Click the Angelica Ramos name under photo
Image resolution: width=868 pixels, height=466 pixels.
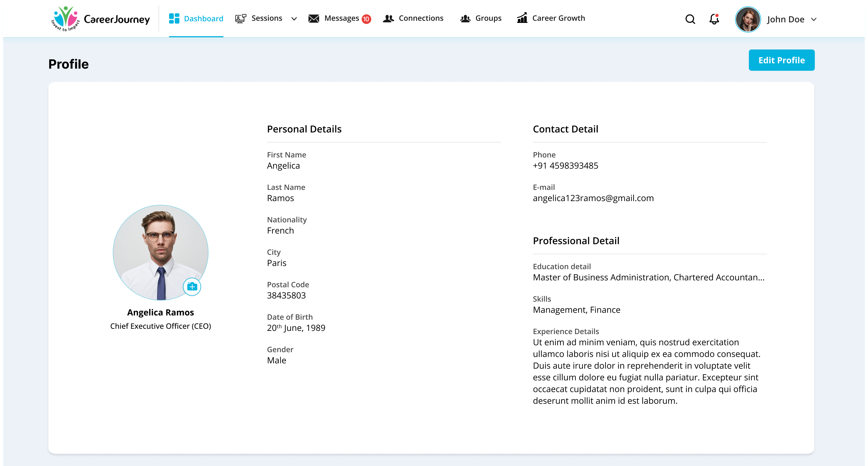[160, 312]
